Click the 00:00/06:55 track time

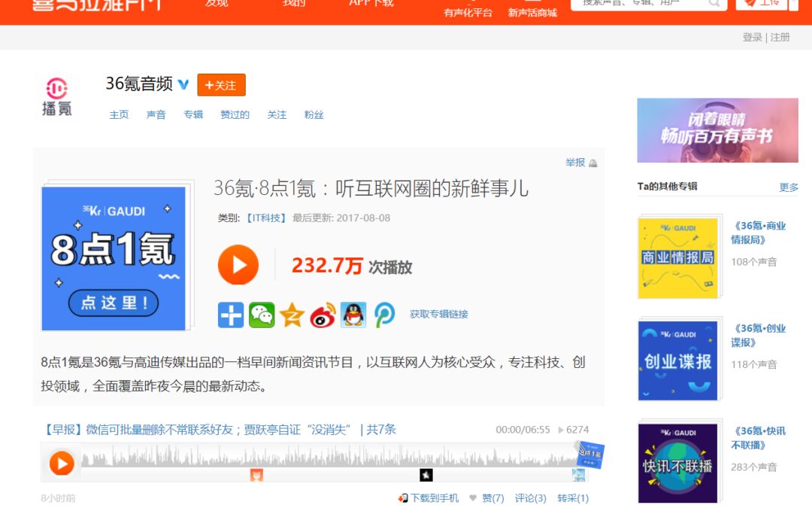(x=523, y=430)
